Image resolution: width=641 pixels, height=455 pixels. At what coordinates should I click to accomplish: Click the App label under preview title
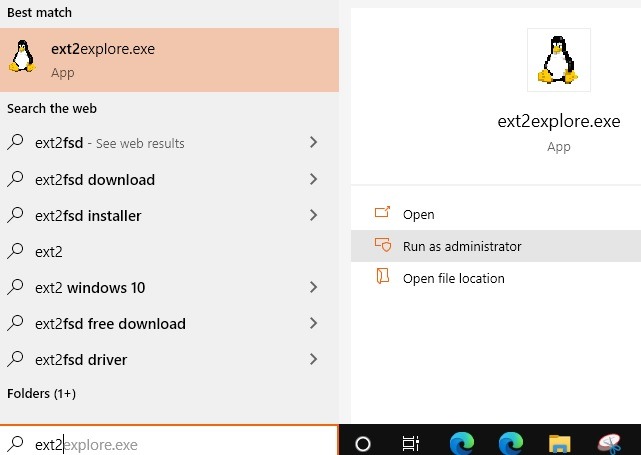(x=558, y=147)
